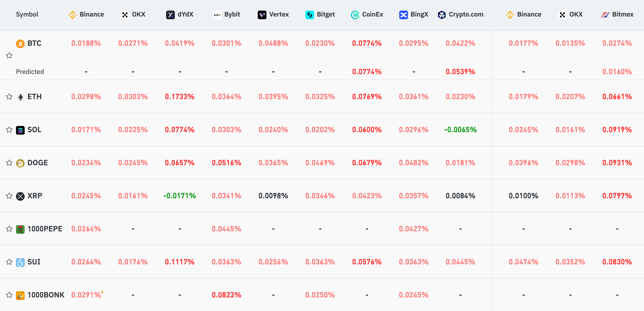Image resolution: width=644 pixels, height=311 pixels.
Task: Favorite BTC with the star
Action: 9,56
